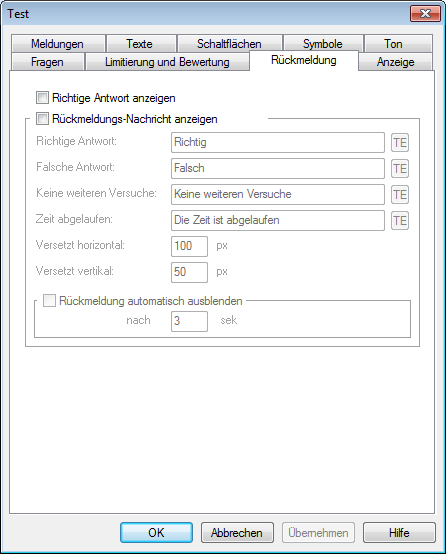Click the TE button for Keine weiteren Versuche

click(x=400, y=195)
